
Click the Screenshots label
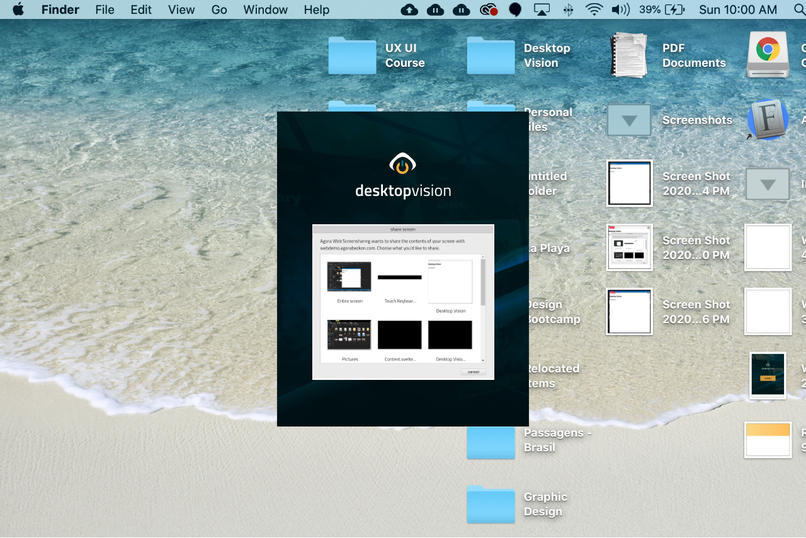coord(697,120)
